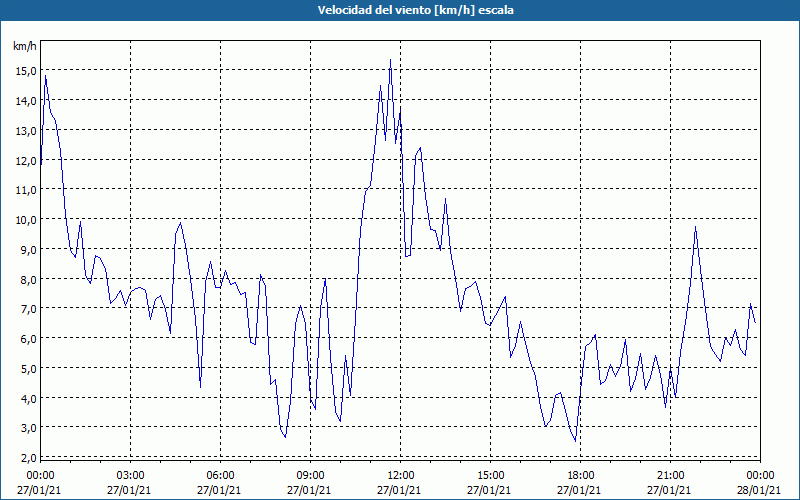Click the chart title 'Velocidad del viento [km/h] escala'

[x=415, y=10]
